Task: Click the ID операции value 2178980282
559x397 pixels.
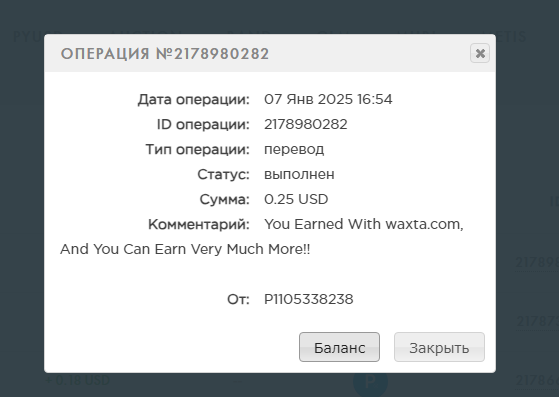Action: coord(306,124)
